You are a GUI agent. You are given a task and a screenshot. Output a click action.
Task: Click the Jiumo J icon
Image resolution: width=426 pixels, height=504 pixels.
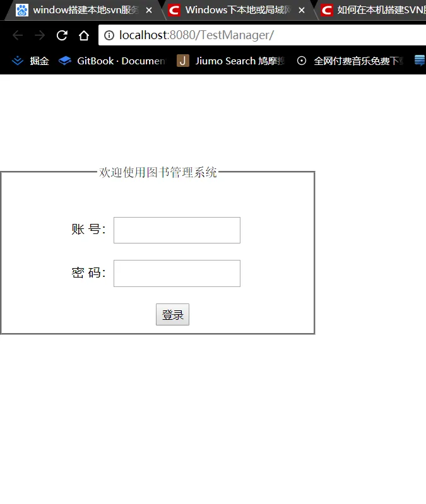[182, 61]
